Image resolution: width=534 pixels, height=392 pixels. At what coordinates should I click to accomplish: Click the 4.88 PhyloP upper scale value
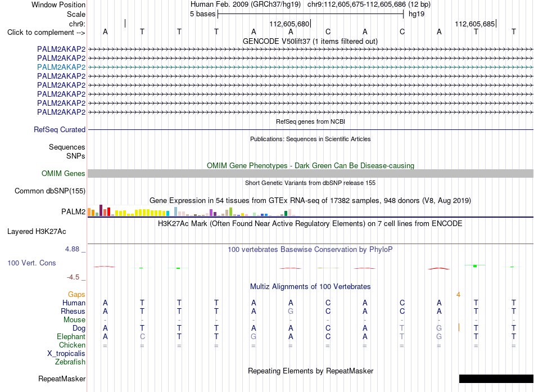click(x=72, y=249)
